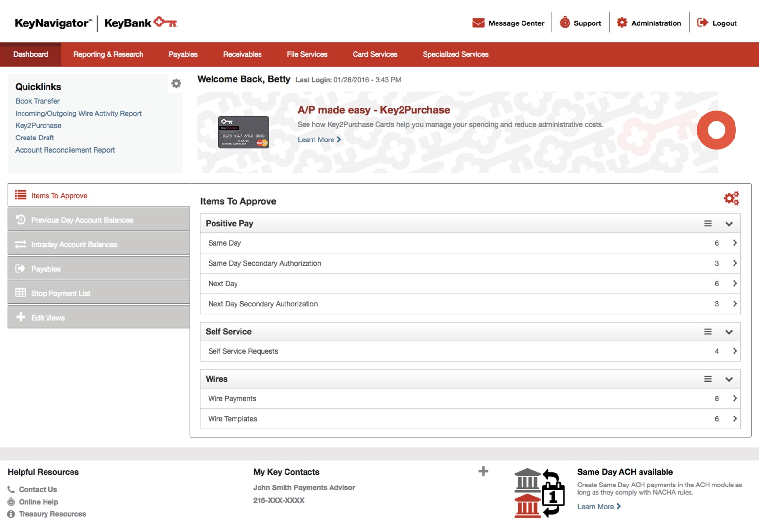Open Same Day Secondary Authorization row arrow
759x532 pixels.
coord(735,263)
